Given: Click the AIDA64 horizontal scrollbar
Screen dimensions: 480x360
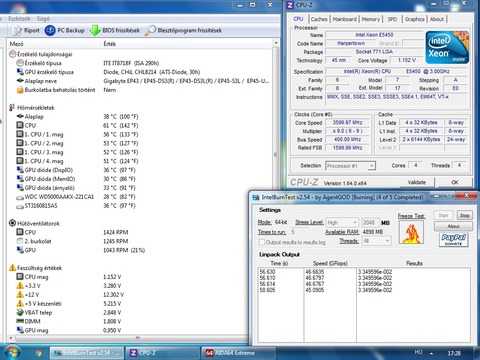Looking at the screenshot, I should pyautogui.click(x=137, y=338).
